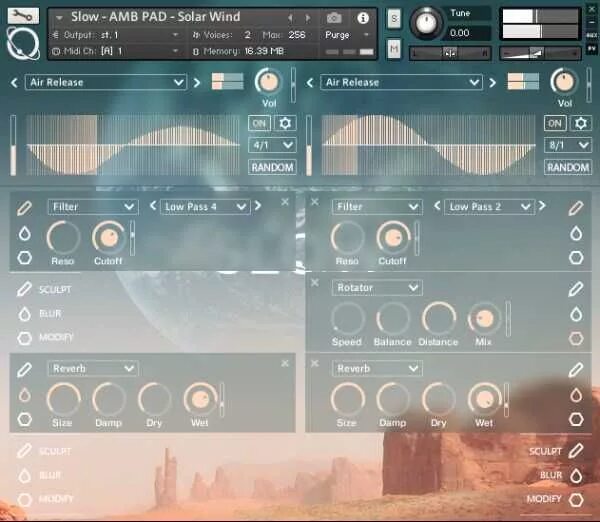Next filter type after Low Pass 4
This screenshot has width=600, height=522.
tap(258, 206)
